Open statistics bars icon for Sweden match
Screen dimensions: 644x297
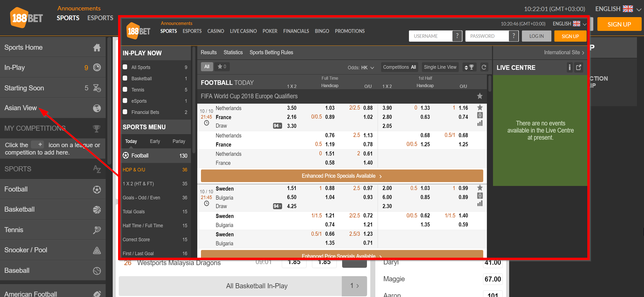coord(480,203)
